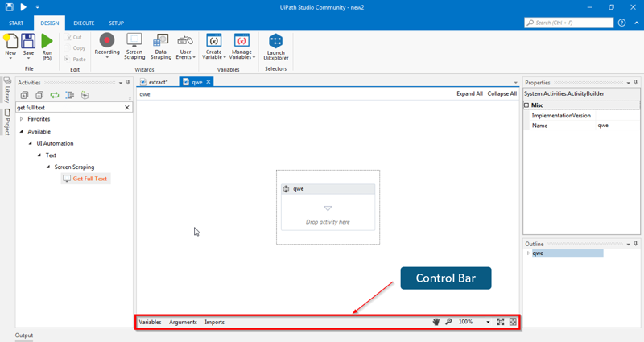This screenshot has width=644, height=342.
Task: Click Collapse All in the designer
Action: coord(502,93)
